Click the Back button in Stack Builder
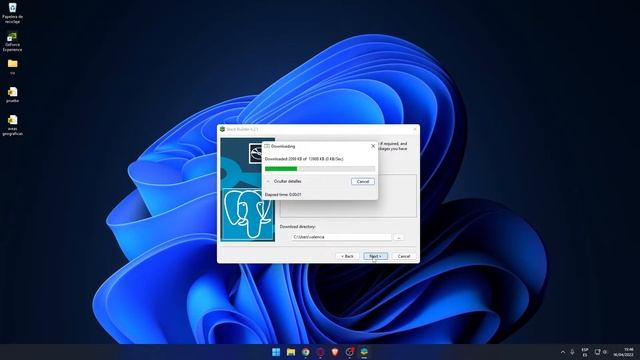The image size is (640, 360). coord(347,256)
